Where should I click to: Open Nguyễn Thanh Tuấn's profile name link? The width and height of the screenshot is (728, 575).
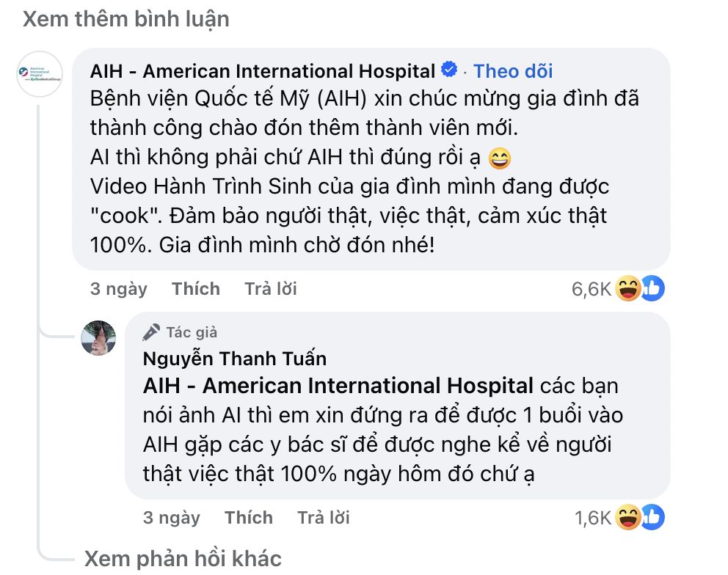235,359
